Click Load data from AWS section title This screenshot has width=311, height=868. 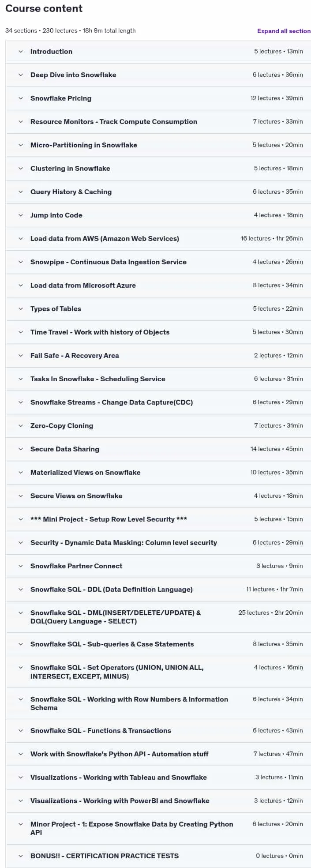(105, 239)
